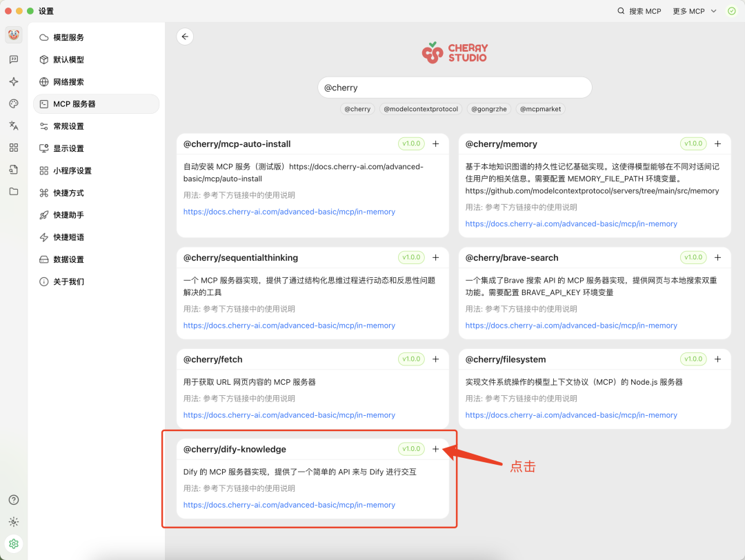Screen dimensions: 745x560
Task: Click the @cherry/filesystem card title
Action: click(x=506, y=359)
